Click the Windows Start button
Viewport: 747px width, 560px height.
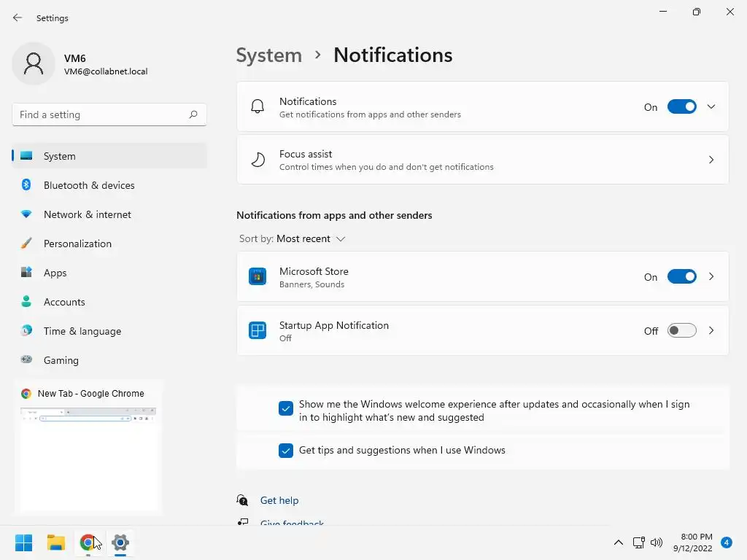(x=24, y=542)
